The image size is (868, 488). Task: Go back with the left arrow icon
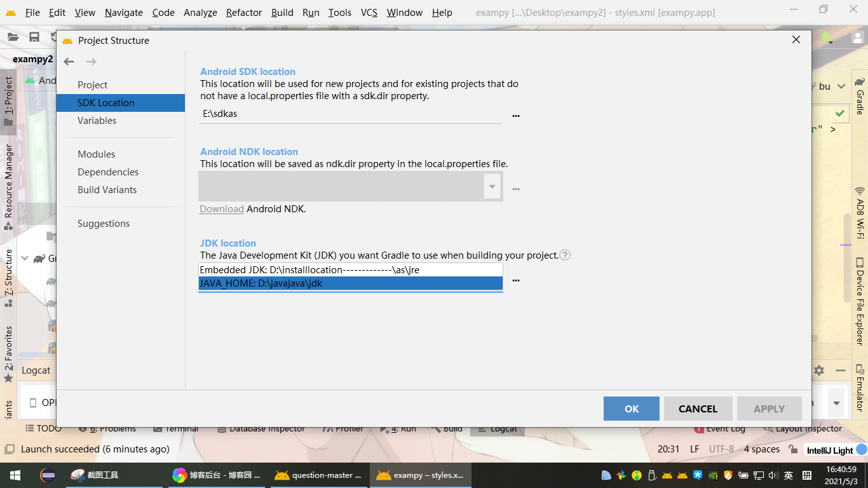[69, 62]
